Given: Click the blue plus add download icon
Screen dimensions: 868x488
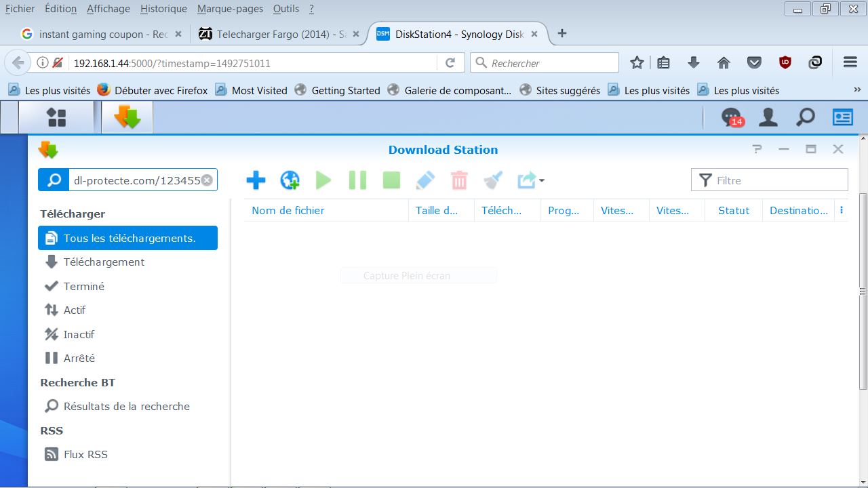Looking at the screenshot, I should tap(256, 180).
